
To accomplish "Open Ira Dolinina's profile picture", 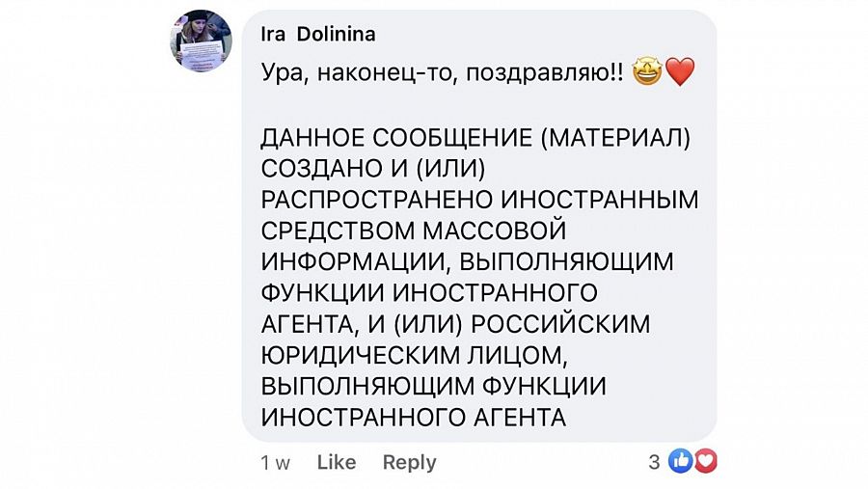I will (x=201, y=41).
